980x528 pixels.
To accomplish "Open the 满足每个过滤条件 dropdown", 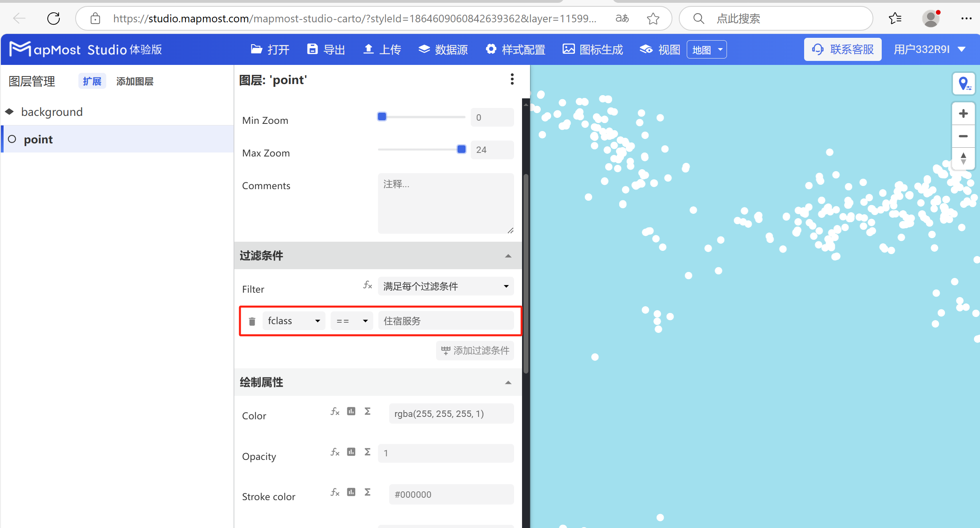I will 445,286.
